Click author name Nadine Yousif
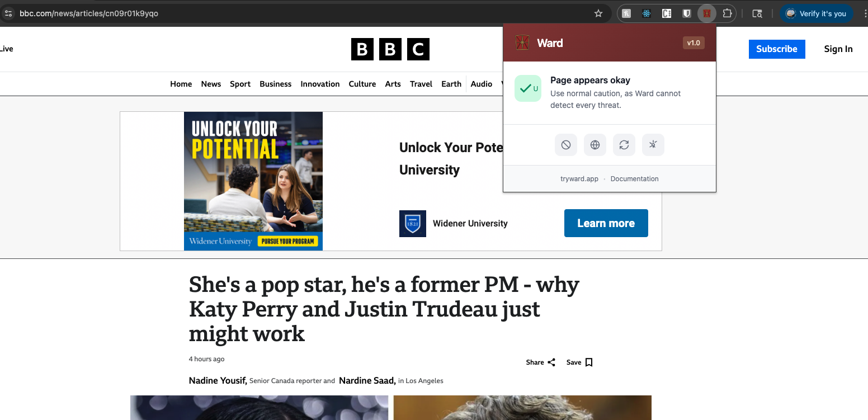The height and width of the screenshot is (420, 868). (218, 380)
